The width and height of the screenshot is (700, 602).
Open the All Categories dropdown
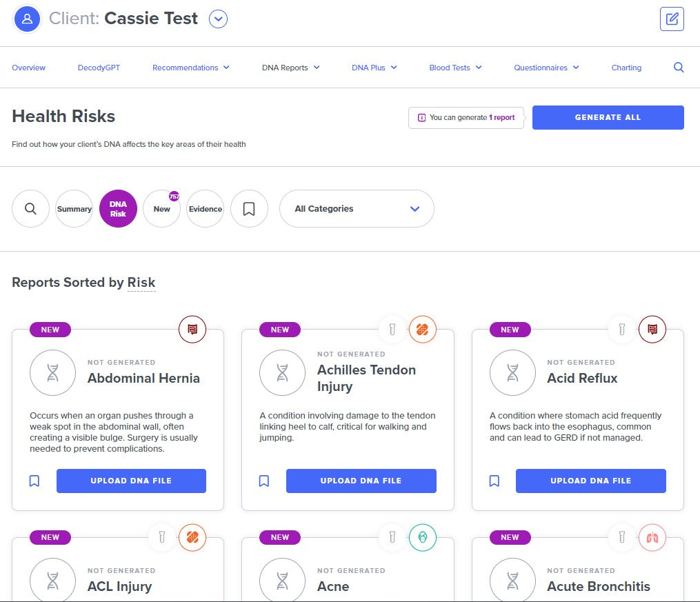click(357, 208)
